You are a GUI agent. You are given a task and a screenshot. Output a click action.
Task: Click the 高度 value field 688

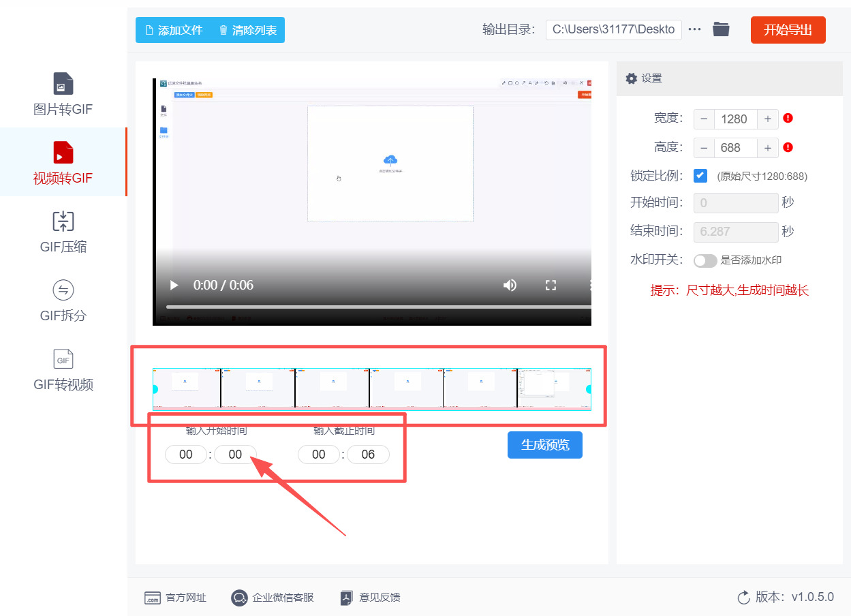pos(736,148)
